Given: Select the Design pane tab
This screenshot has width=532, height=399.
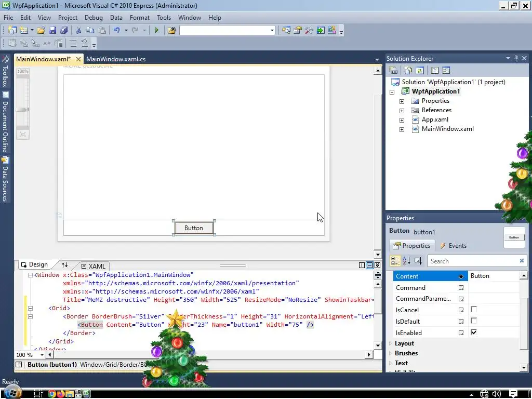Looking at the screenshot, I should tap(34, 264).
